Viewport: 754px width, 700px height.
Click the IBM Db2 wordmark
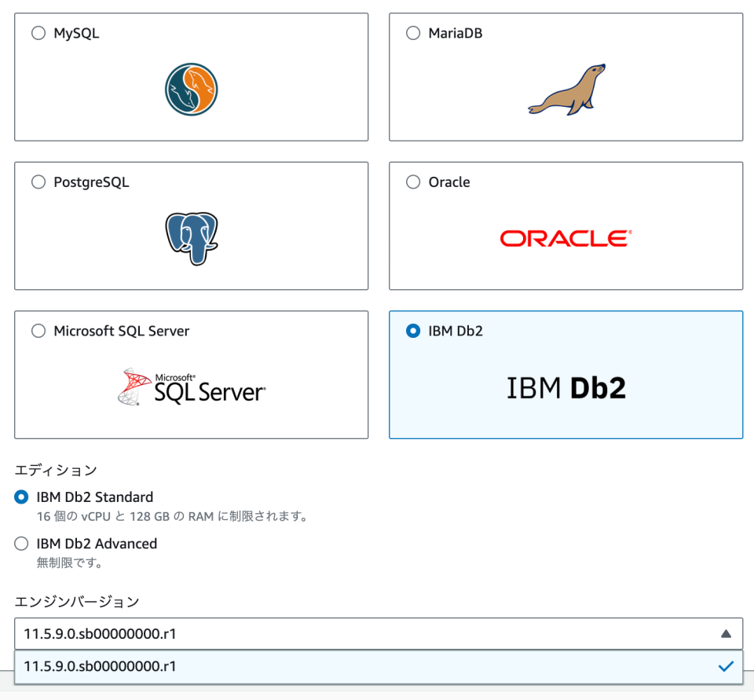pyautogui.click(x=565, y=385)
